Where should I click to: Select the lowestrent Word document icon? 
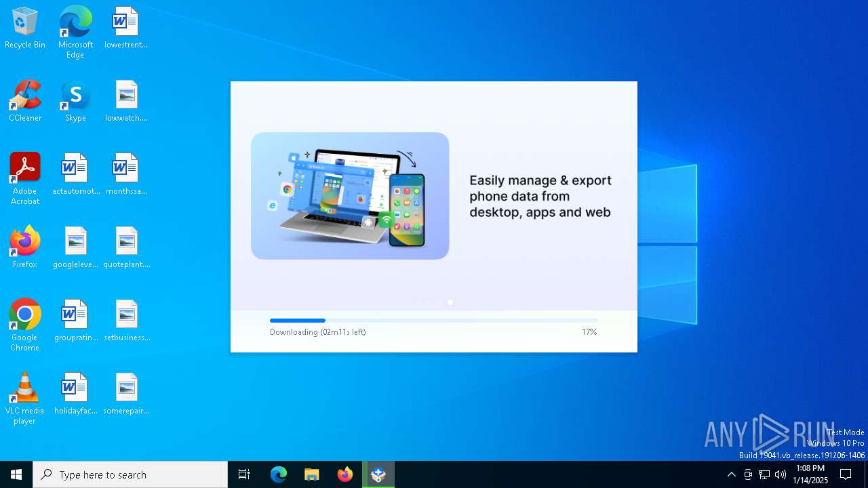click(x=126, y=28)
